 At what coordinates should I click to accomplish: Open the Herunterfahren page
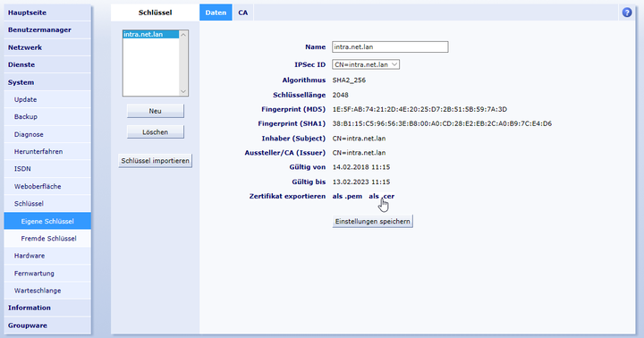click(x=47, y=151)
